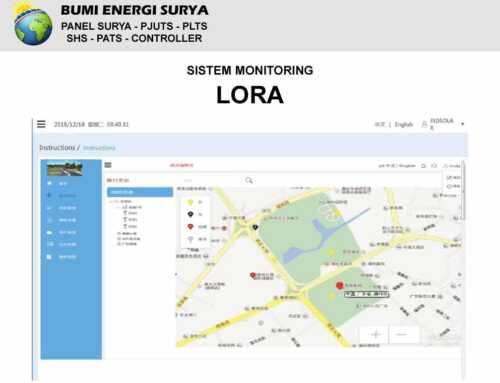Click the magnifier search icon above the map
The width and height of the screenshot is (500, 383).
coord(249,180)
